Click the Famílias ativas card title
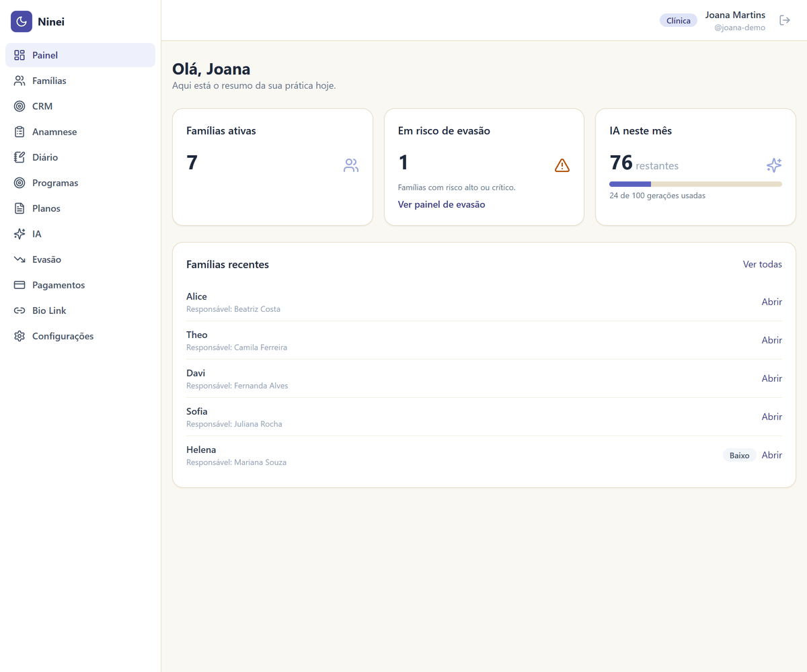Image resolution: width=807 pixels, height=672 pixels. [221, 130]
